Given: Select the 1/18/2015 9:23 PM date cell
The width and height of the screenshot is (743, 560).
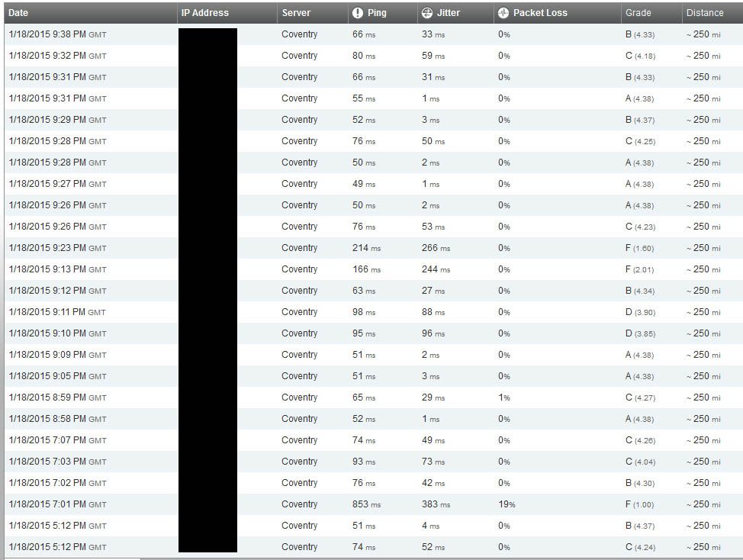Looking at the screenshot, I should tap(57, 248).
